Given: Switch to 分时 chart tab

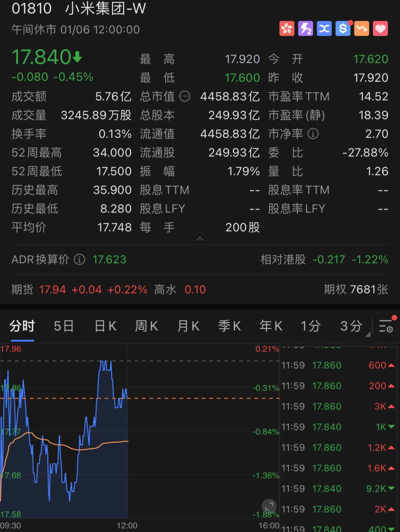Looking at the screenshot, I should pyautogui.click(x=22, y=326).
